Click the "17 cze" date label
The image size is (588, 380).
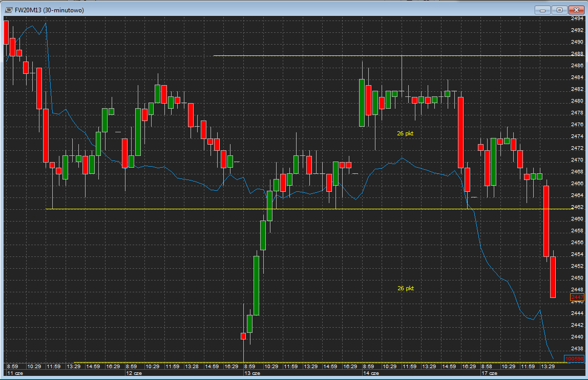click(x=489, y=374)
